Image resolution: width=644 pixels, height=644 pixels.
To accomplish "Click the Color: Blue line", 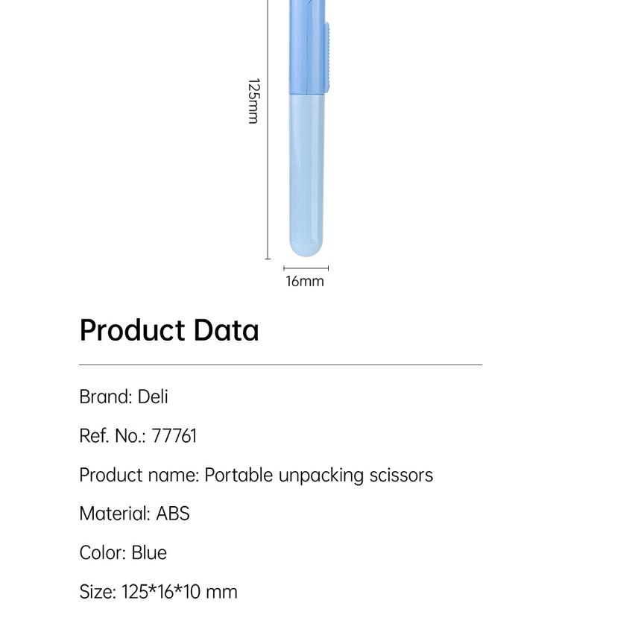I will point(123,552).
